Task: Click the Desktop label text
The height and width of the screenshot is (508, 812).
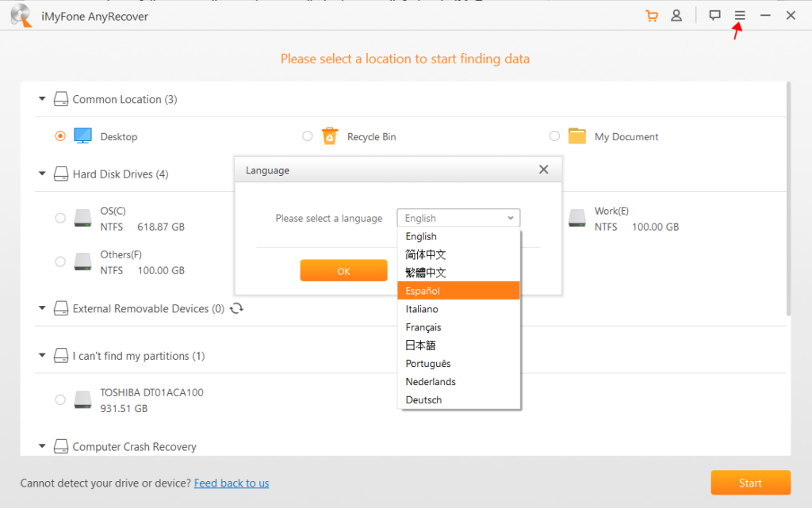Action: 119,136
